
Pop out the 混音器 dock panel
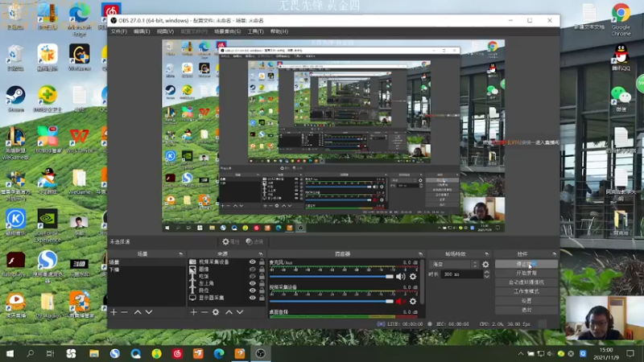tap(420, 254)
